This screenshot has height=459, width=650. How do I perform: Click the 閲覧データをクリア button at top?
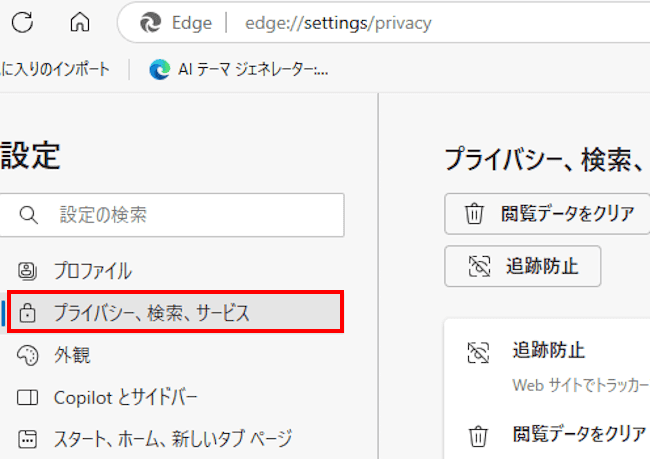(x=547, y=214)
